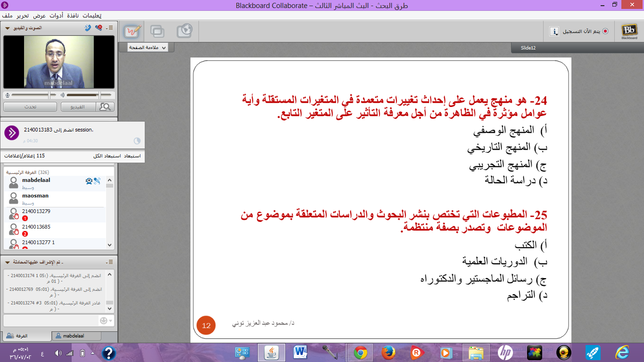Click the instructor video thumbnail
The image size is (644, 362).
[59, 62]
